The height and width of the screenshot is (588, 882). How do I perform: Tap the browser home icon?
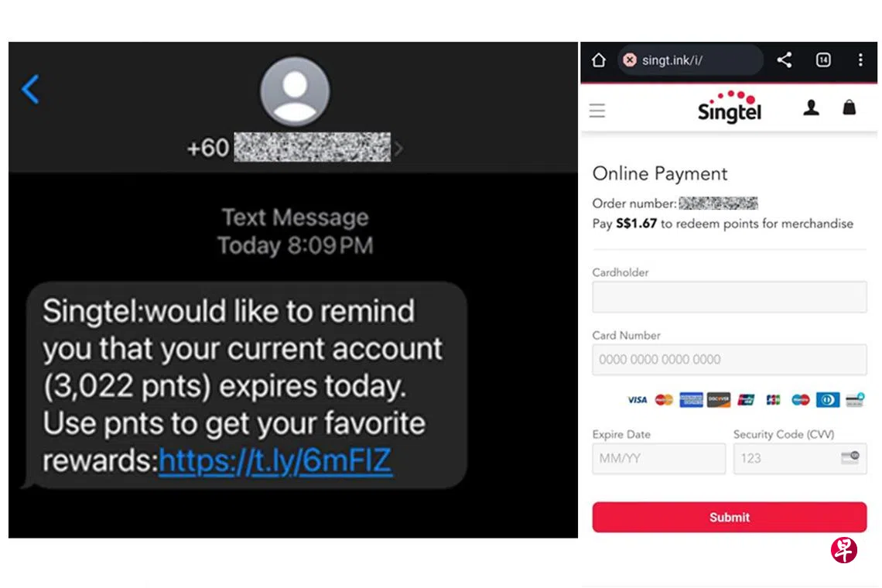pyautogui.click(x=599, y=60)
